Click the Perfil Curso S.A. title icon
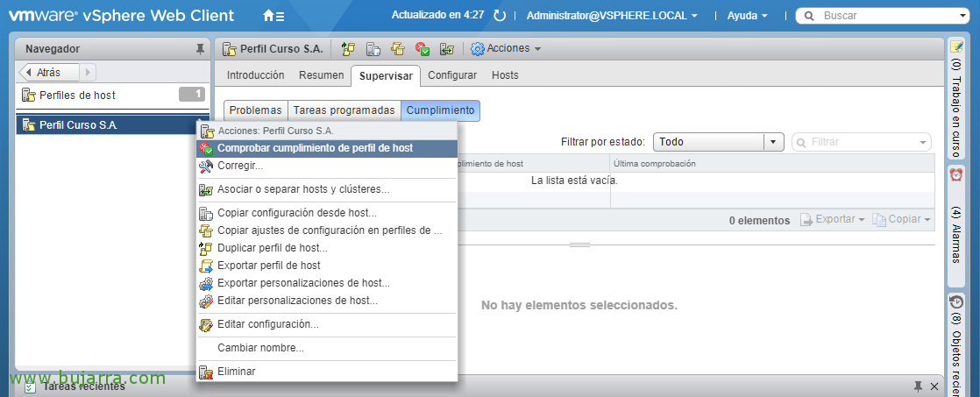The height and width of the screenshot is (397, 980). [230, 49]
